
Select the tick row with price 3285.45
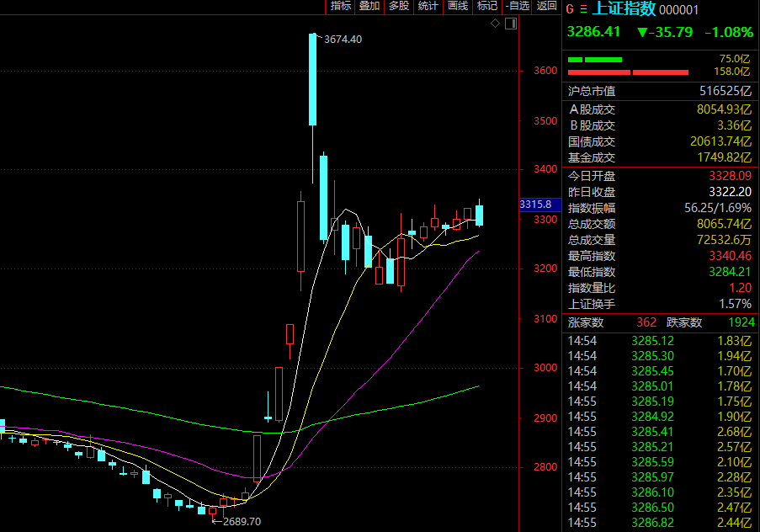pyautogui.click(x=660, y=371)
